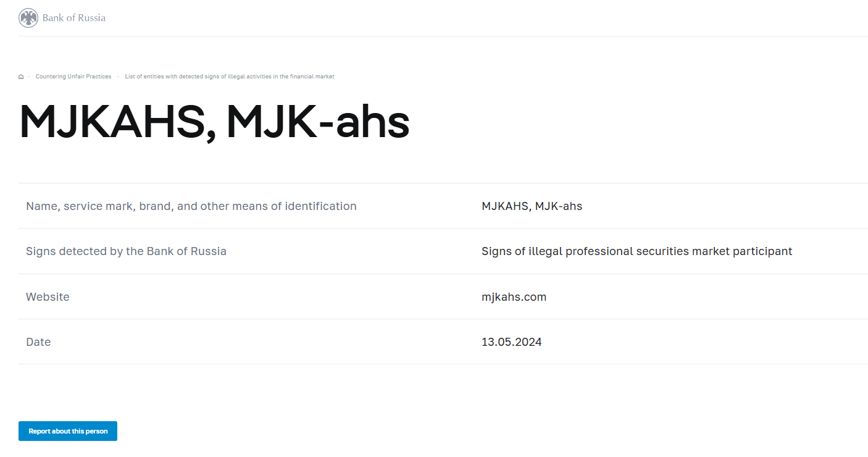Click the word Russia in the header logo
Screen dimensions: 868x457
coord(91,18)
